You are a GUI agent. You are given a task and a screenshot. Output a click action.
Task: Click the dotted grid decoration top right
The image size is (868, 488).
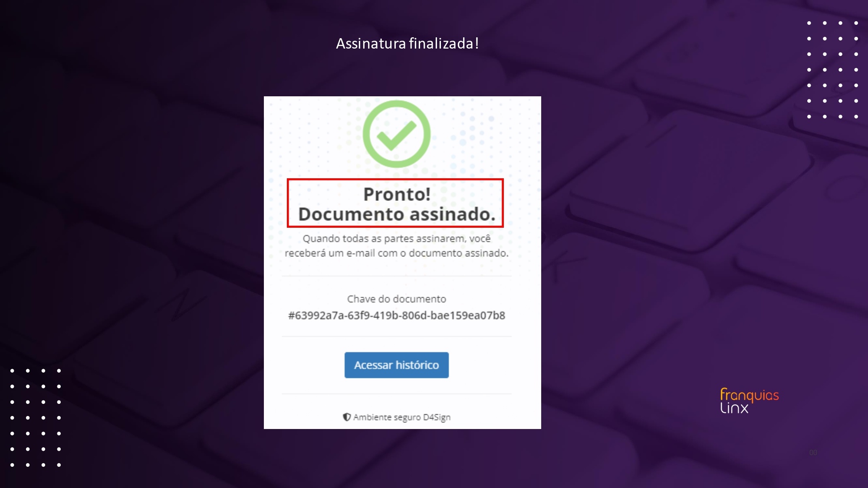(x=832, y=70)
